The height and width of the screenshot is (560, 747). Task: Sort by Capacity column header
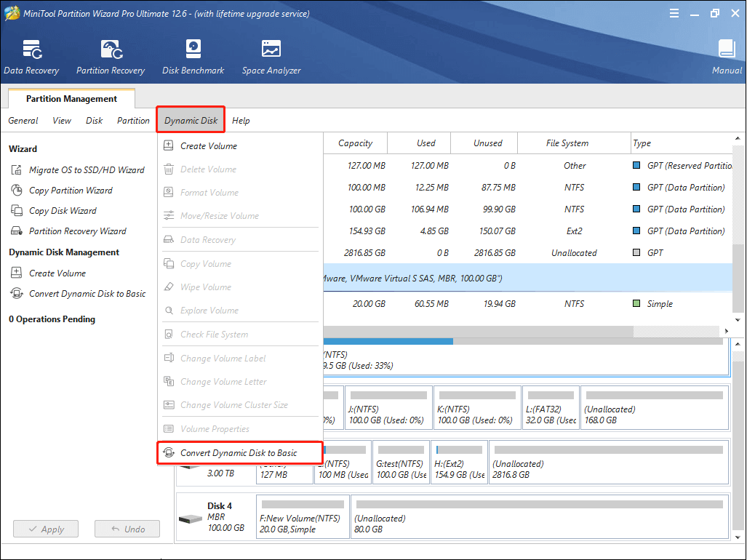355,143
